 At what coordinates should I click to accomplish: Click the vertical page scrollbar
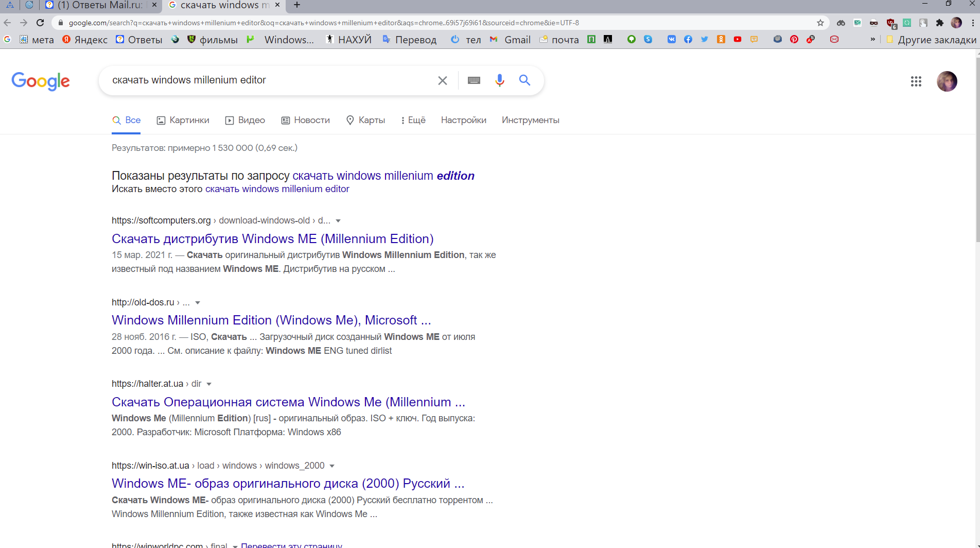pos(977,149)
